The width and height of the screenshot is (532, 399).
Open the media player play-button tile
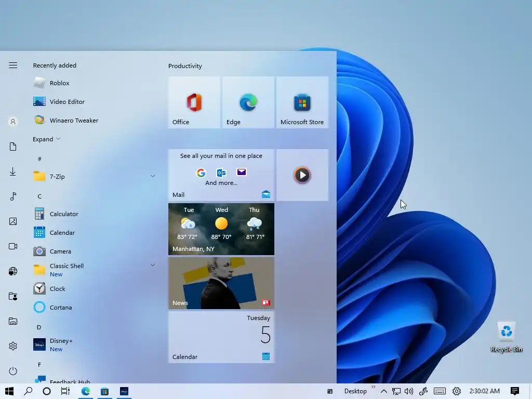pos(302,175)
